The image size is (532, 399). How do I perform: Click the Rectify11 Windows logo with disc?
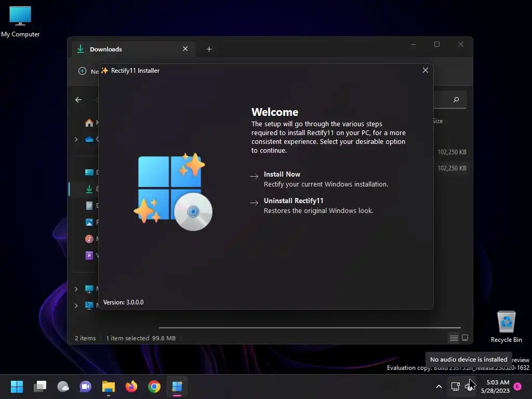pos(174,192)
